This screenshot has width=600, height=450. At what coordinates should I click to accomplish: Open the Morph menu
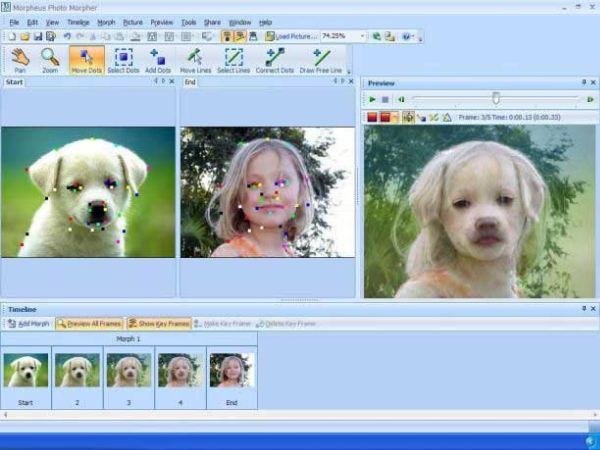(x=106, y=23)
